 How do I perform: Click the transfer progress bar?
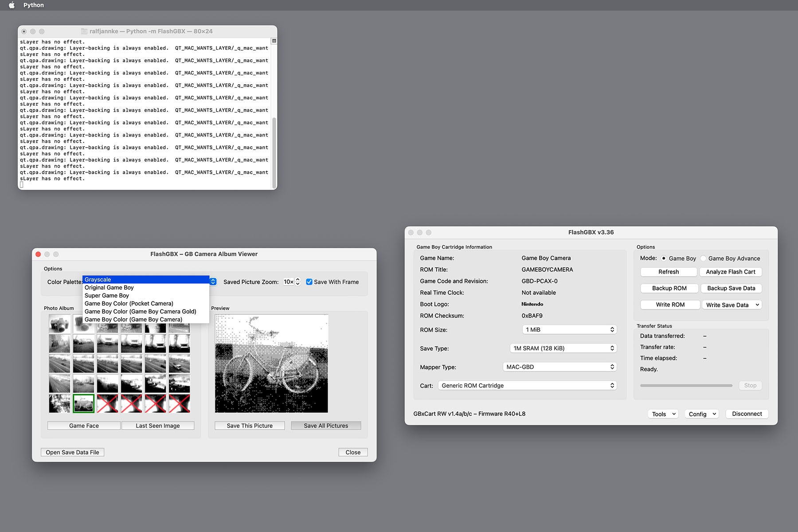point(686,386)
